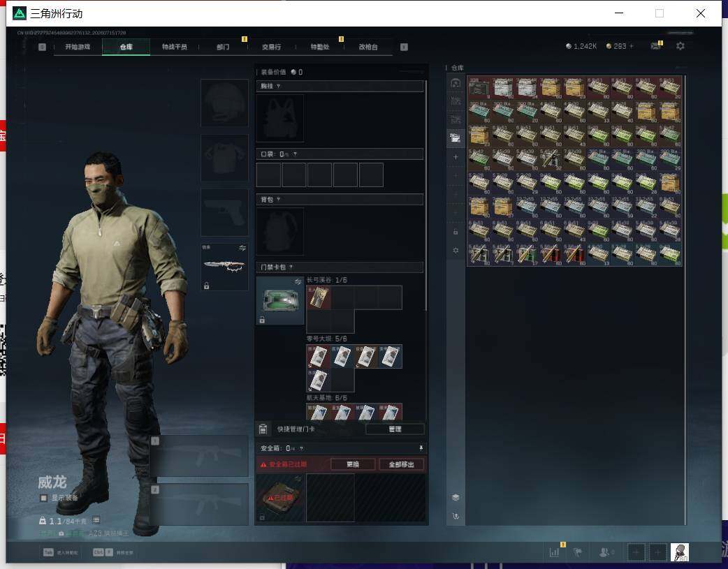Show the 安全箱 help question mark

[301, 448]
